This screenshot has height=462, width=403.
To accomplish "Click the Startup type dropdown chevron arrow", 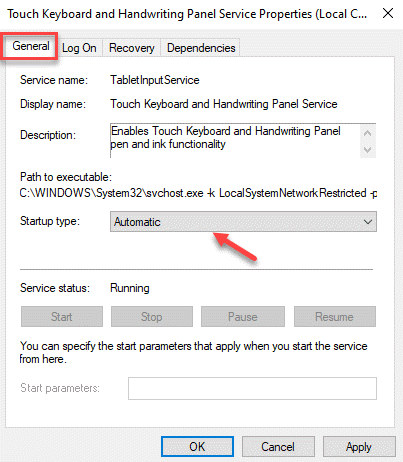I will 368,222.
